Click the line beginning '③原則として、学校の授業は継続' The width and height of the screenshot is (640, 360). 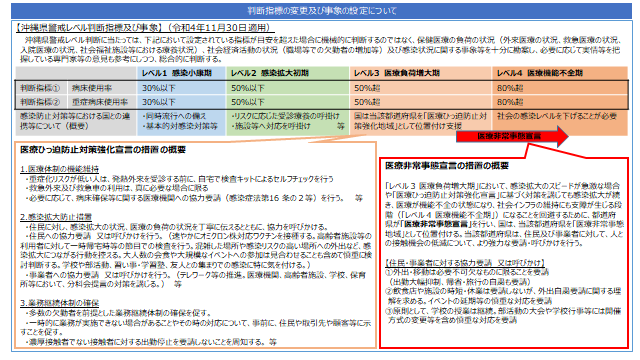pyautogui.click(x=503, y=311)
